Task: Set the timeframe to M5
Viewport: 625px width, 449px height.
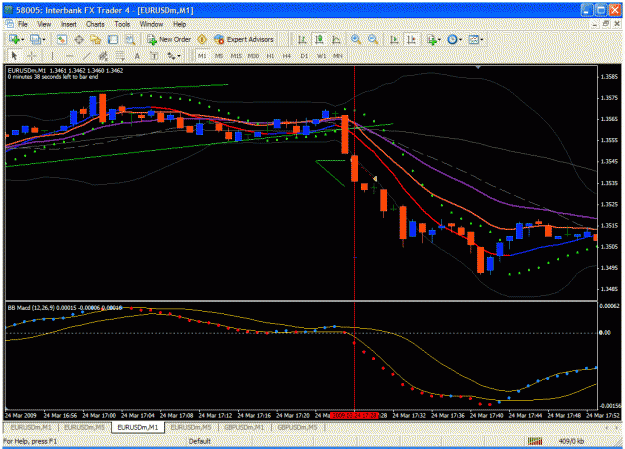Action: (219, 56)
